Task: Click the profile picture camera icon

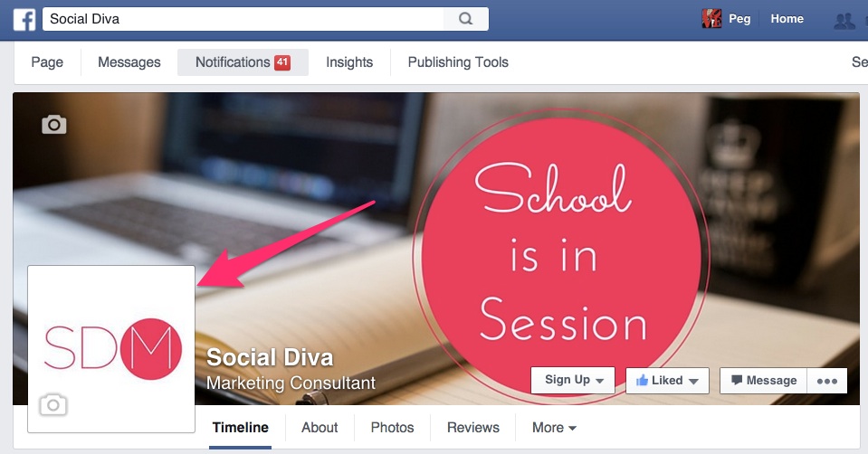Action: click(53, 405)
